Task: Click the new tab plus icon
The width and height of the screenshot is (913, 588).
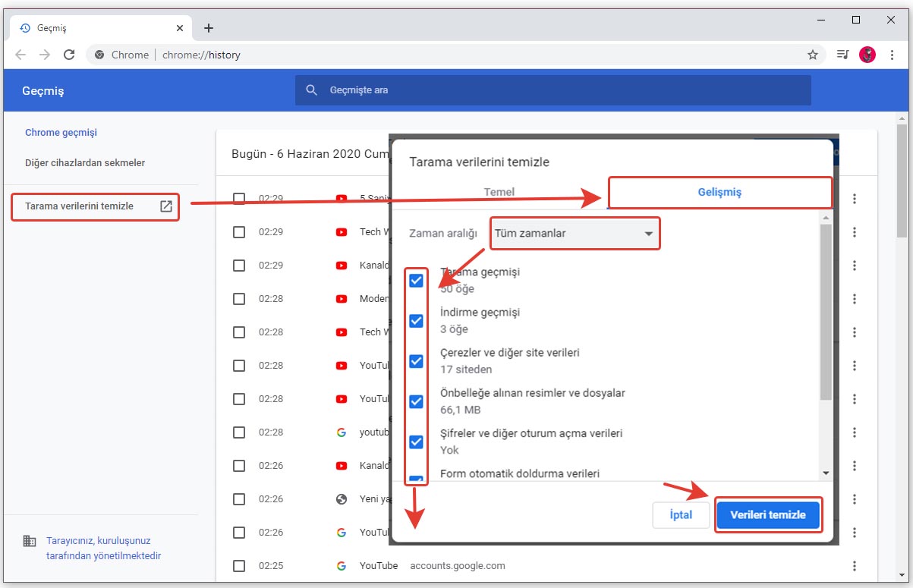Action: pos(209,28)
